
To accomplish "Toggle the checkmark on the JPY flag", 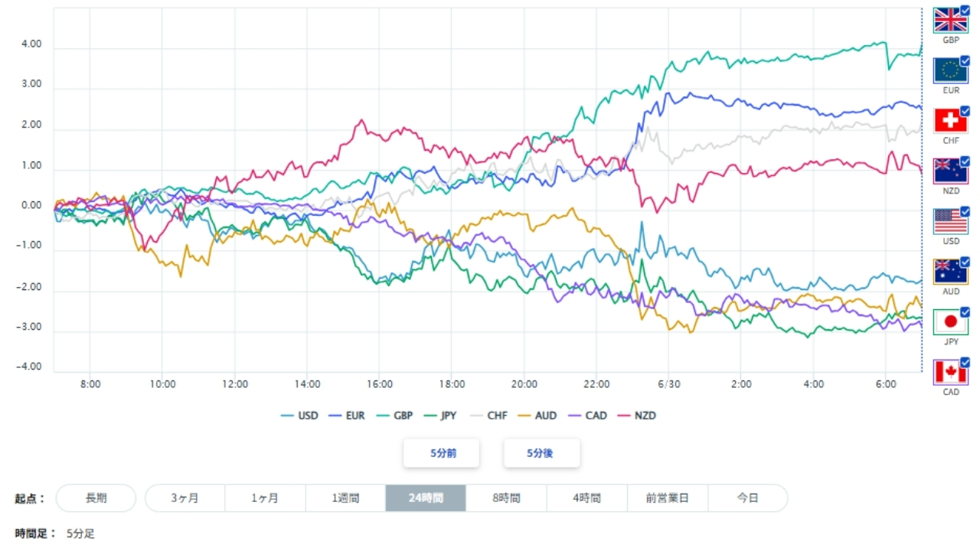I will pos(965,311).
